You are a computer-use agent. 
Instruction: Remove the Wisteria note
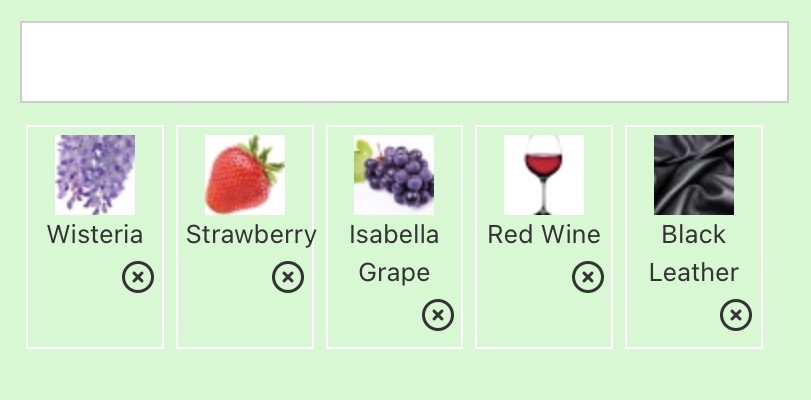[x=138, y=277]
